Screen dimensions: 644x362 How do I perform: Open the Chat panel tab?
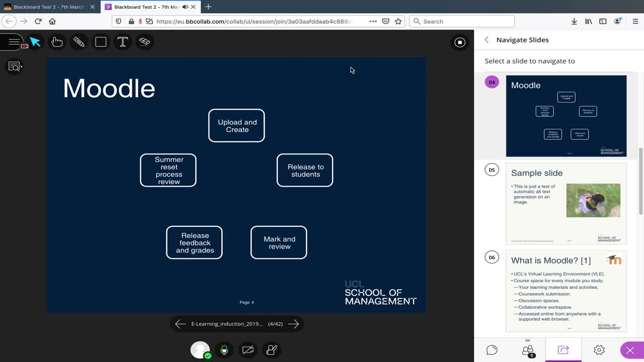pyautogui.click(x=492, y=350)
